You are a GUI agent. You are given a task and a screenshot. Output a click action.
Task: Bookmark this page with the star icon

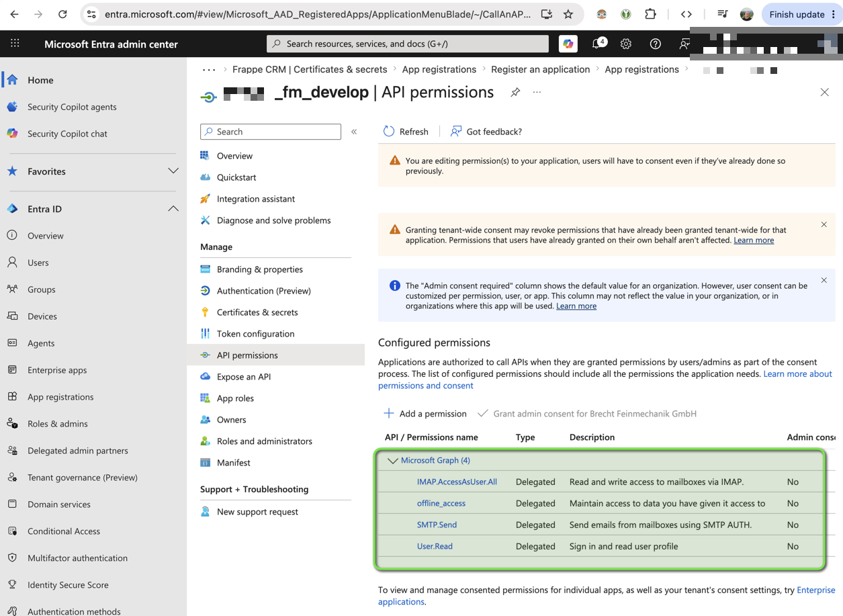click(x=568, y=14)
